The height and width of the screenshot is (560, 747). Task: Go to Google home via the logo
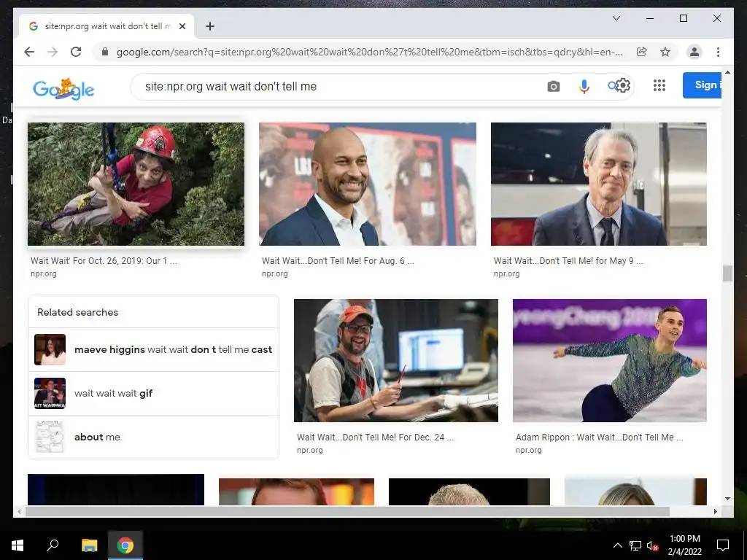tap(63, 88)
